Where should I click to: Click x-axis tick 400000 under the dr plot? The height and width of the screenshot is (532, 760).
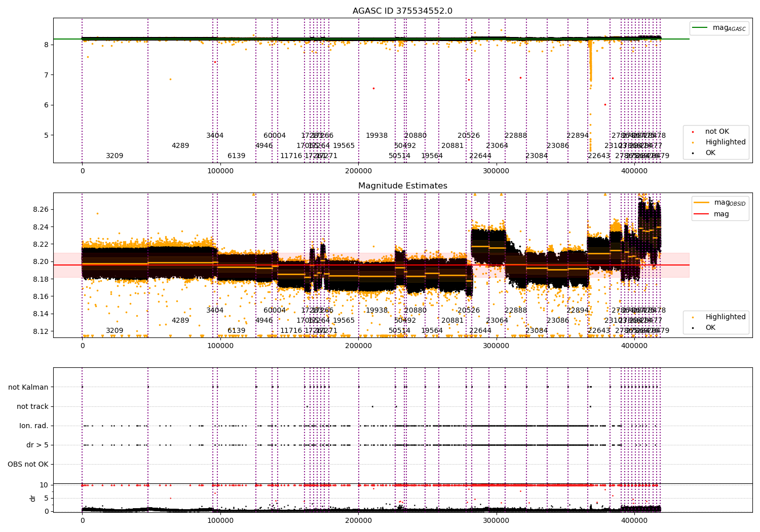[634, 521]
